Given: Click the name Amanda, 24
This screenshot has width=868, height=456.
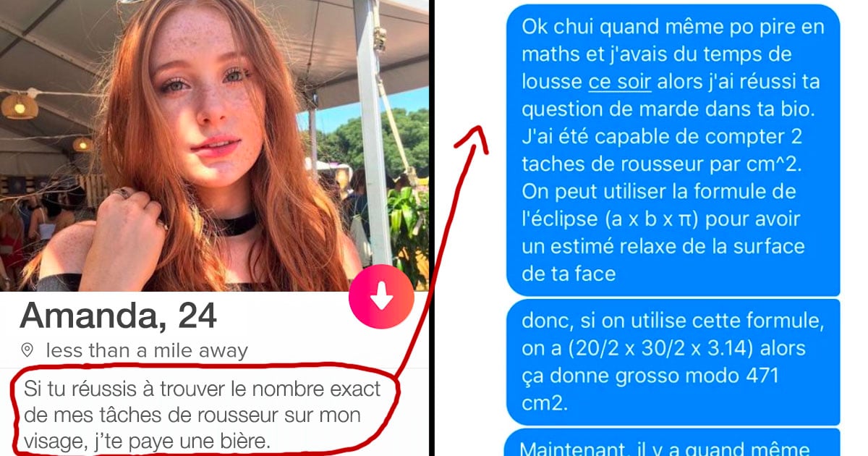Looking at the screenshot, I should (x=118, y=315).
